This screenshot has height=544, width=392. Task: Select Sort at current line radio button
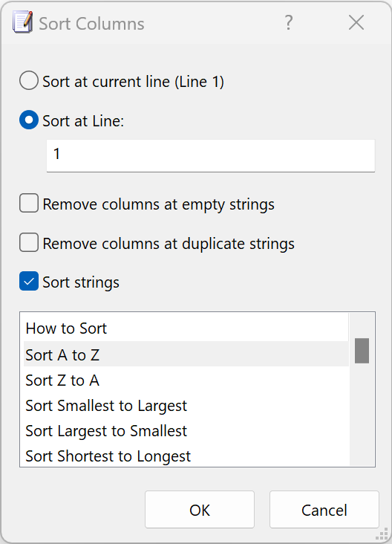(29, 81)
